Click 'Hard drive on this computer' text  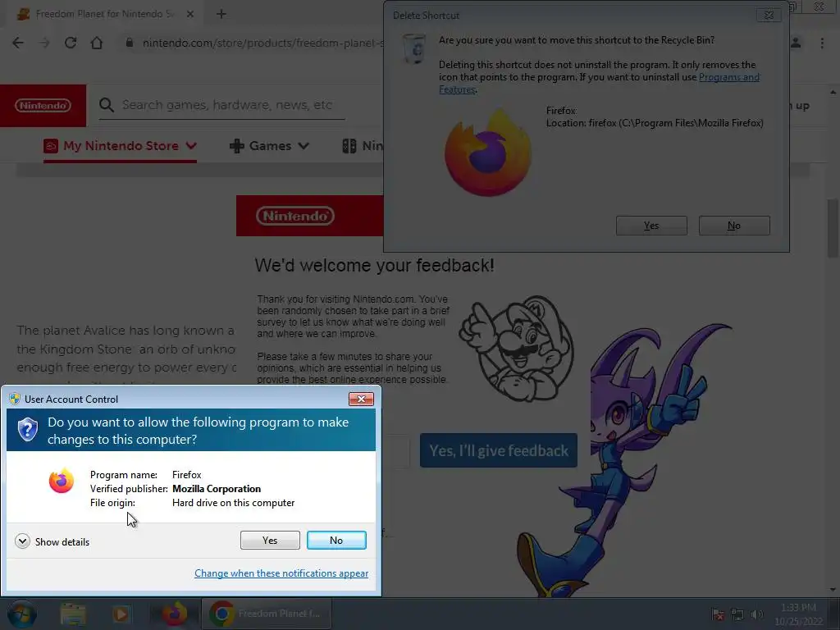(233, 503)
